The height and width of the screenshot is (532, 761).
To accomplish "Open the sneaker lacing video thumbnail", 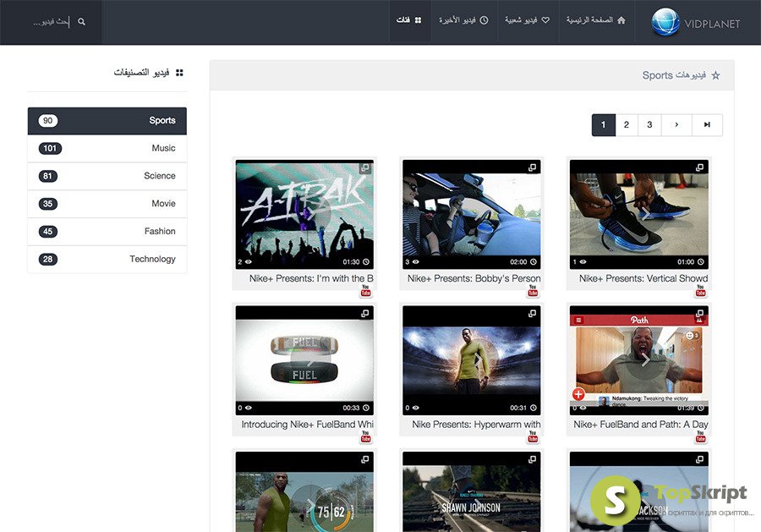I will (638, 215).
